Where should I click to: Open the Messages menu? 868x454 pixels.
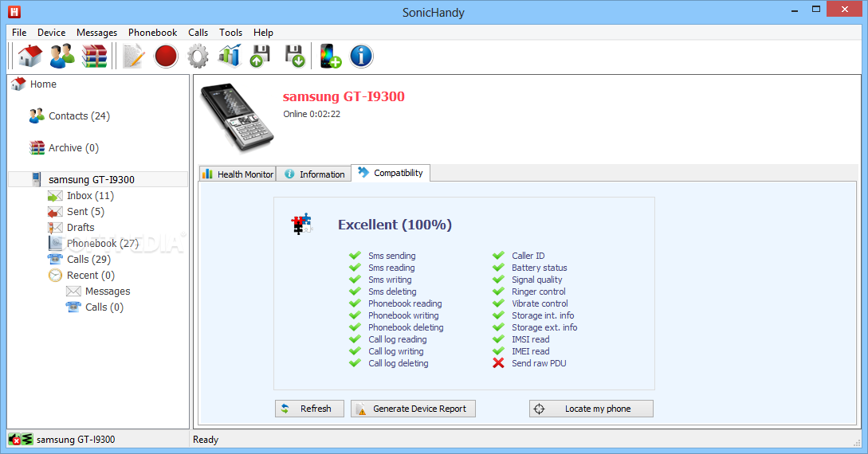click(97, 33)
